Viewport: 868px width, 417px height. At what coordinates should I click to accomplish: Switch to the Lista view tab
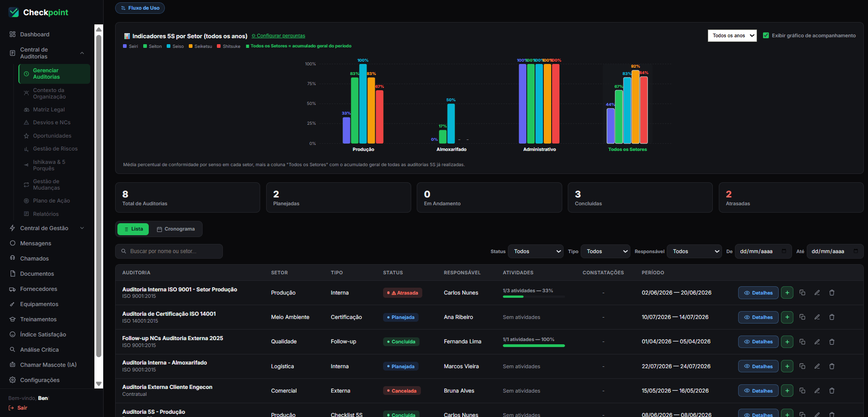[x=133, y=229]
